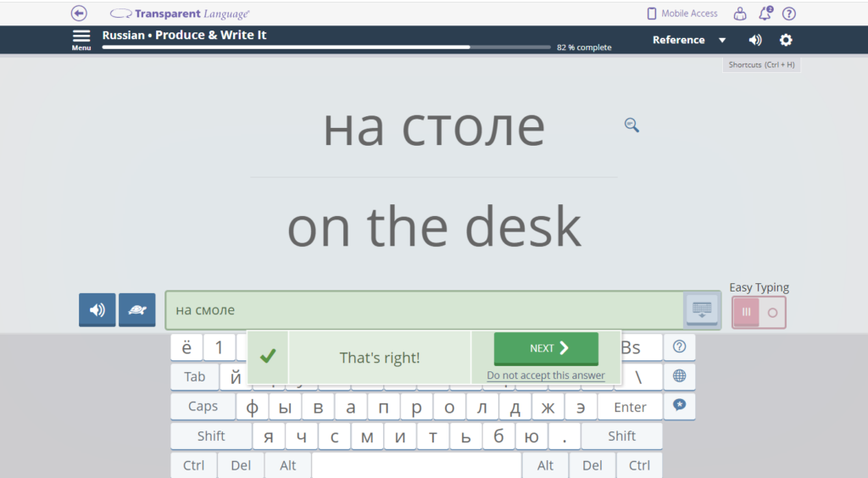Image resolution: width=868 pixels, height=478 pixels.
Task: Play slow audio with turtle button
Action: pos(136,310)
